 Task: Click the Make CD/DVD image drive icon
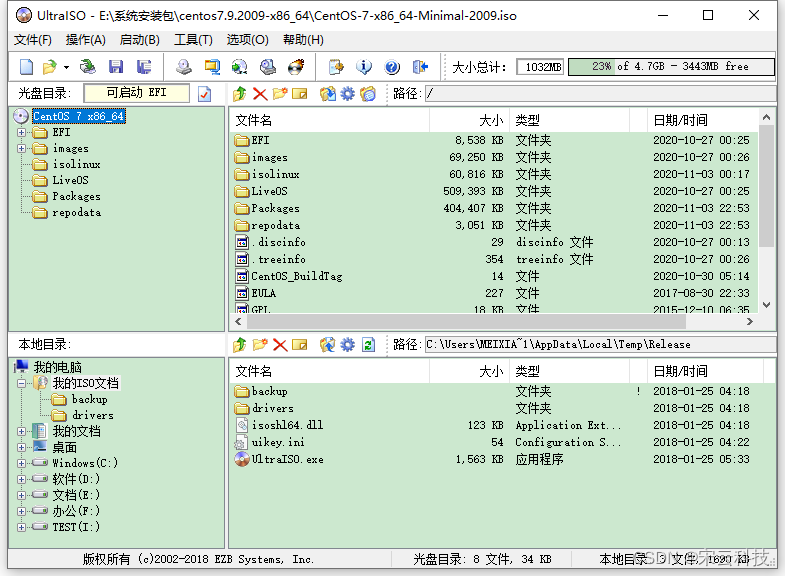pos(184,67)
